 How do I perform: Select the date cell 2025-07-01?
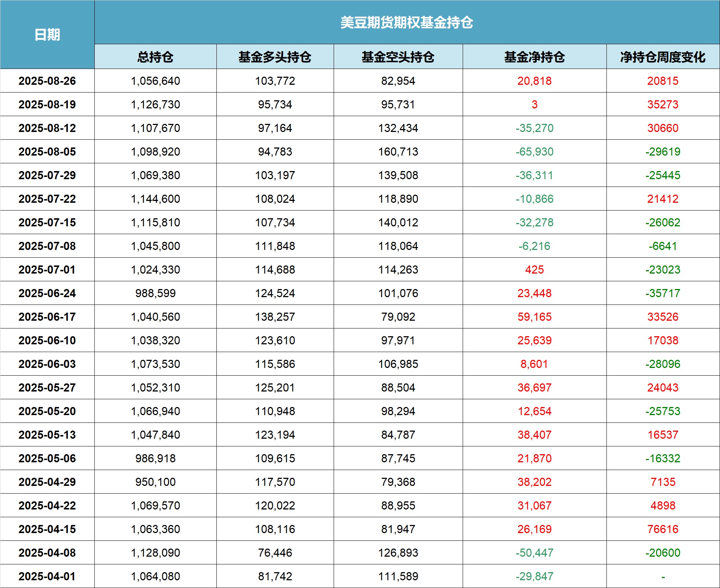(x=47, y=269)
